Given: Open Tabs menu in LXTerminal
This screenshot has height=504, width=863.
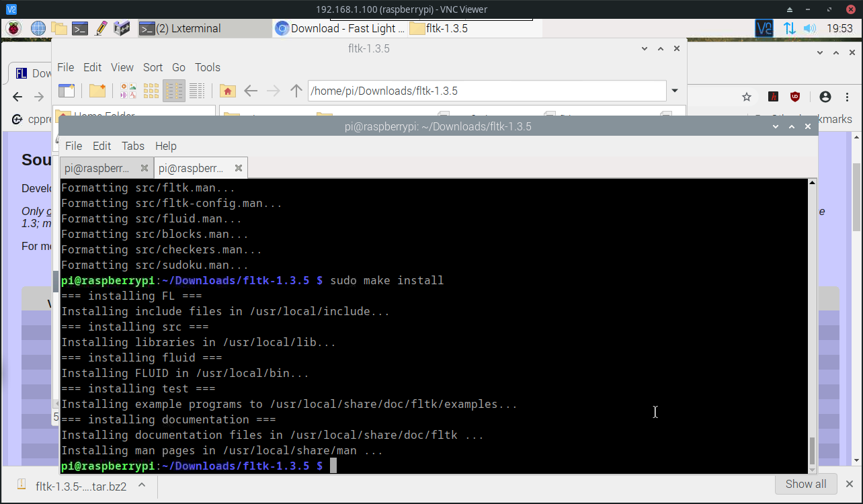Looking at the screenshot, I should (x=133, y=146).
